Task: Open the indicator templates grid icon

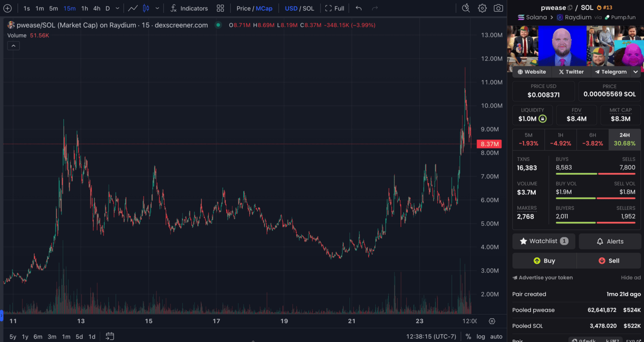Action: (x=220, y=8)
